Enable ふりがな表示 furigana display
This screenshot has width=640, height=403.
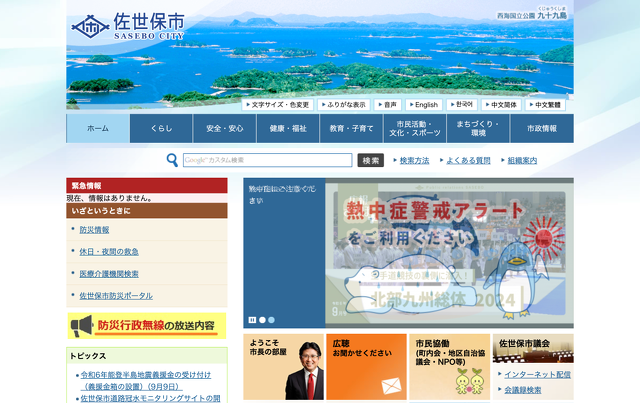coord(346,104)
